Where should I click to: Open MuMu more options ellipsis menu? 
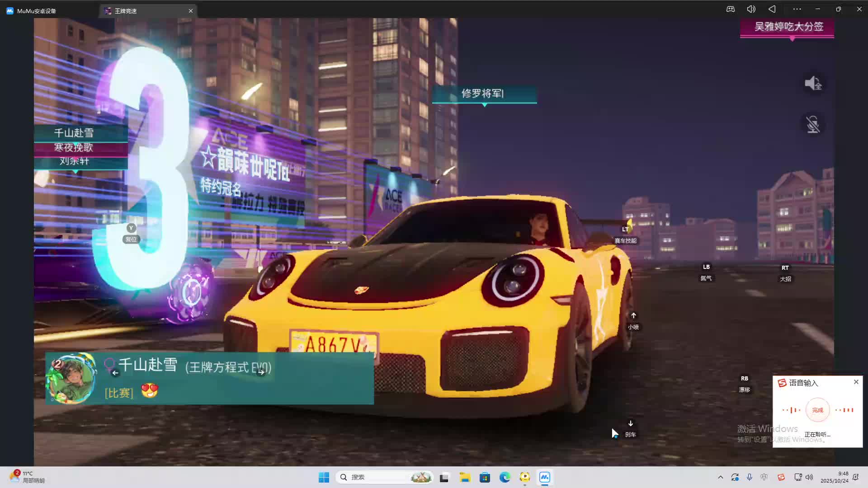coord(797,9)
